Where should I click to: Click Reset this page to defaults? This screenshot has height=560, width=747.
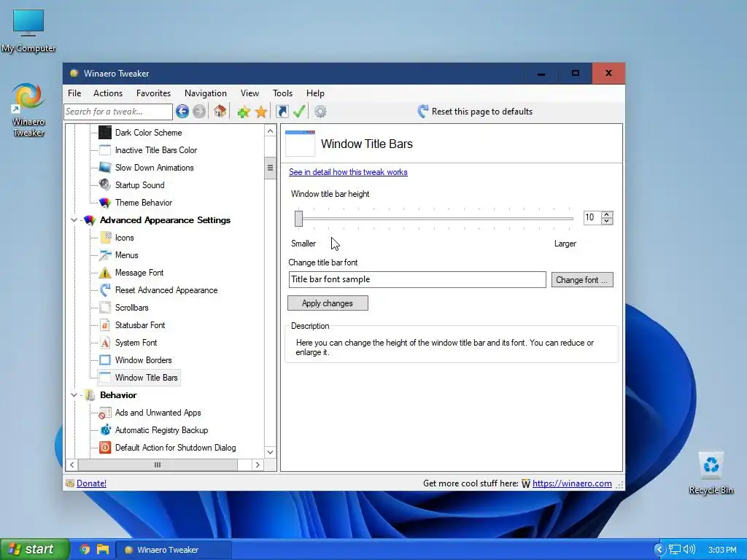click(x=476, y=112)
